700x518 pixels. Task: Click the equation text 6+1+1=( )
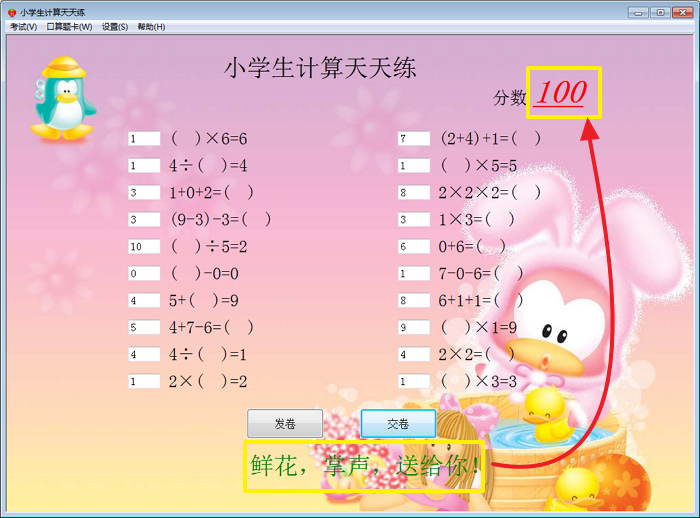tap(480, 300)
